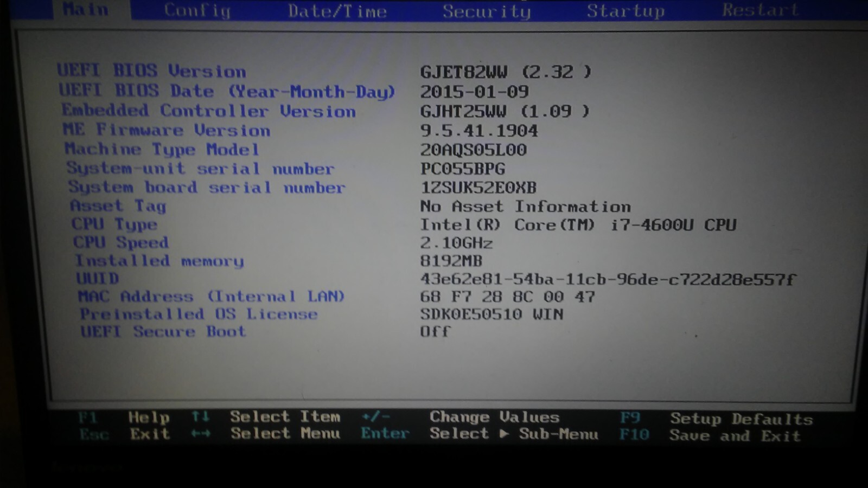868x488 pixels.
Task: Click the left/right arrows Select Menu hint
Action: click(x=266, y=433)
